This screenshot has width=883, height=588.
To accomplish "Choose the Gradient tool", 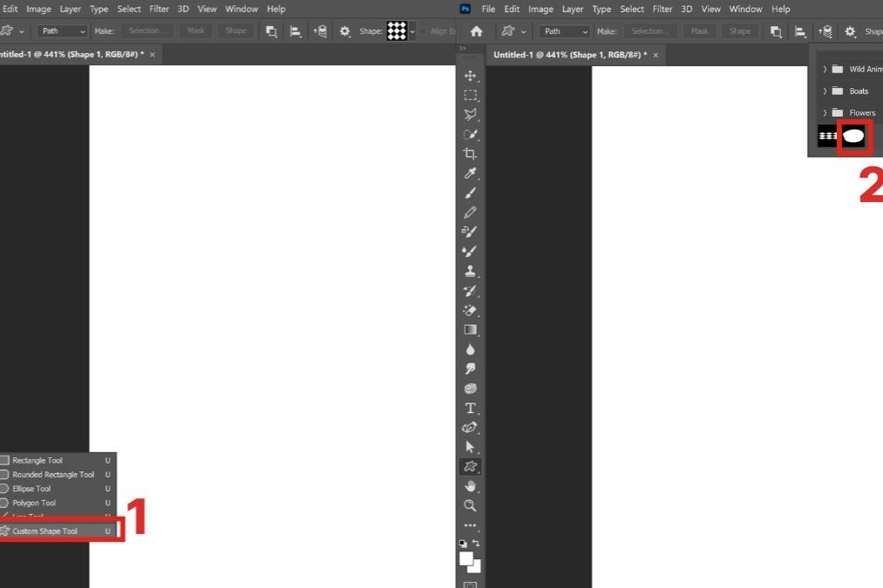I will [471, 330].
